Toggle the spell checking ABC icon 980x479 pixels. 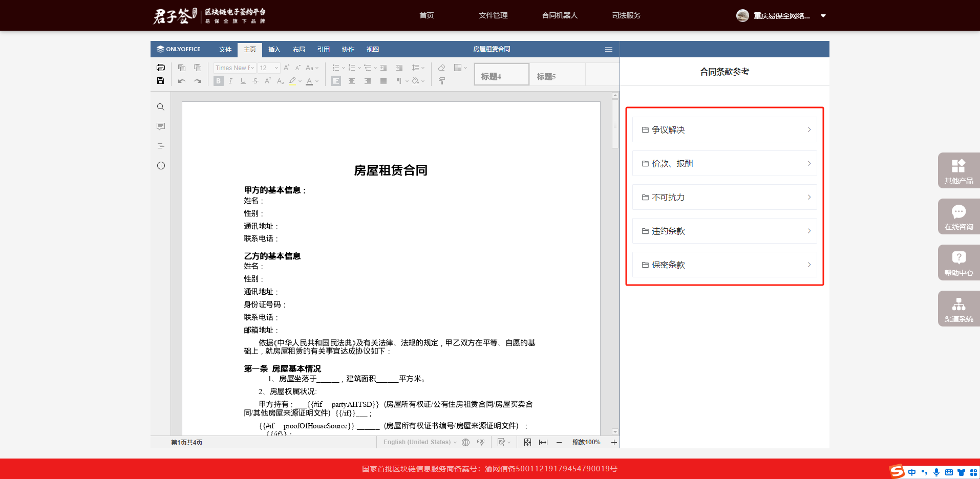[x=481, y=442]
